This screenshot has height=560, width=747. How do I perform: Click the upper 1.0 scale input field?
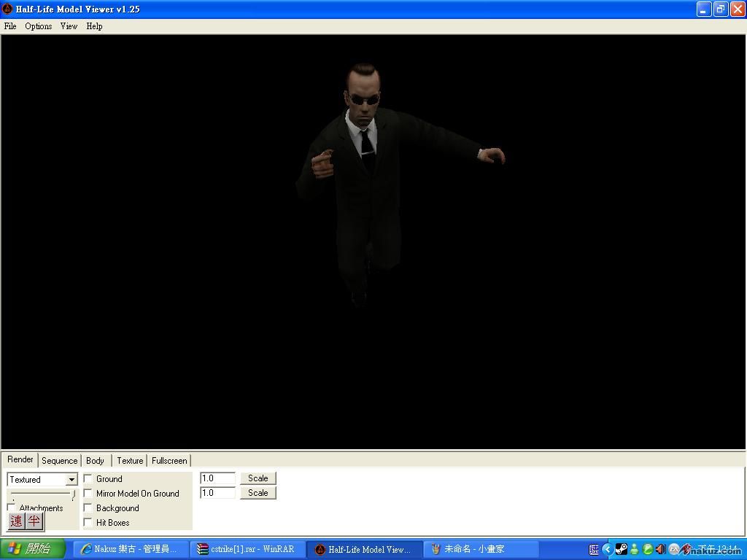click(x=217, y=478)
